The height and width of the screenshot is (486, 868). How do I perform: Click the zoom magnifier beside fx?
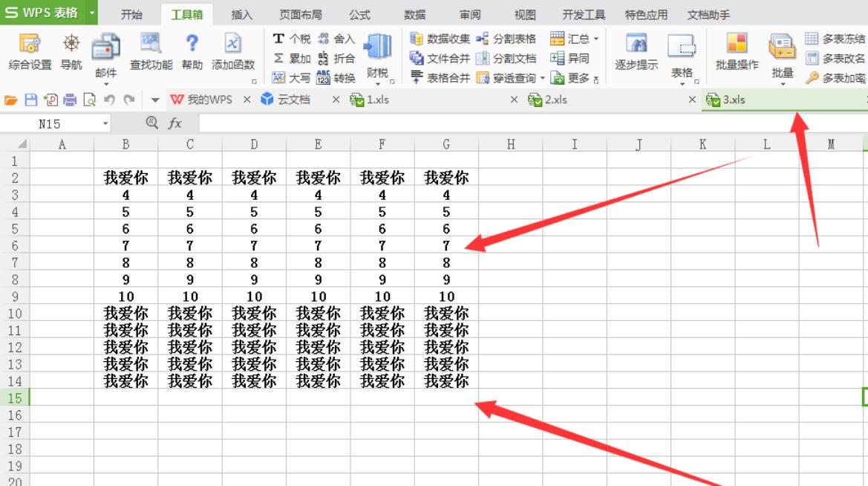point(152,123)
